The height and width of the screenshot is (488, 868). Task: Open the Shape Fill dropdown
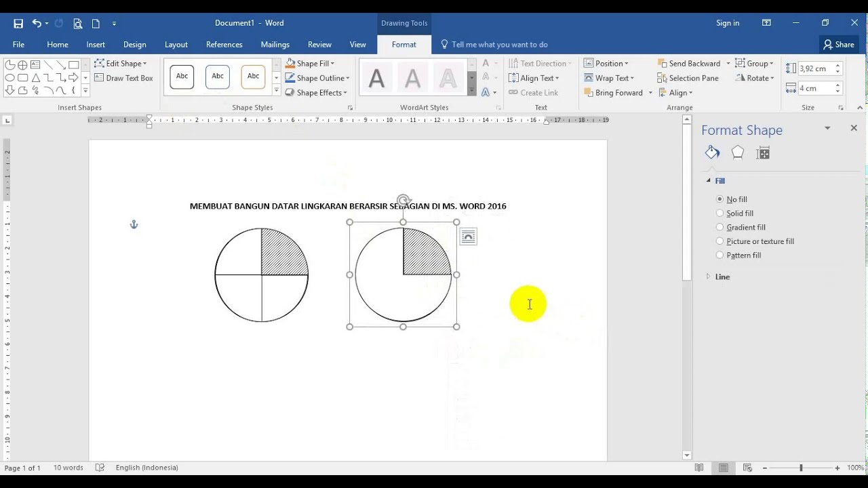click(x=313, y=63)
